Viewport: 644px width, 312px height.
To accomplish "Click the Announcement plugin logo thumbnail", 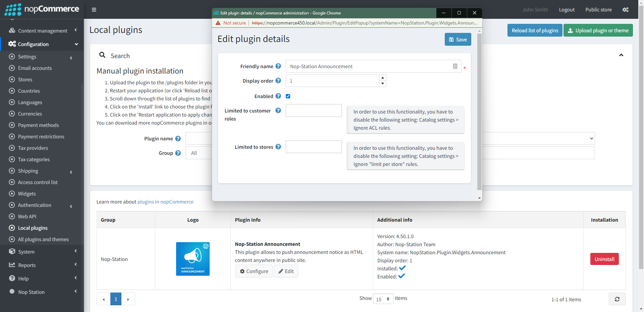I will click(x=193, y=259).
